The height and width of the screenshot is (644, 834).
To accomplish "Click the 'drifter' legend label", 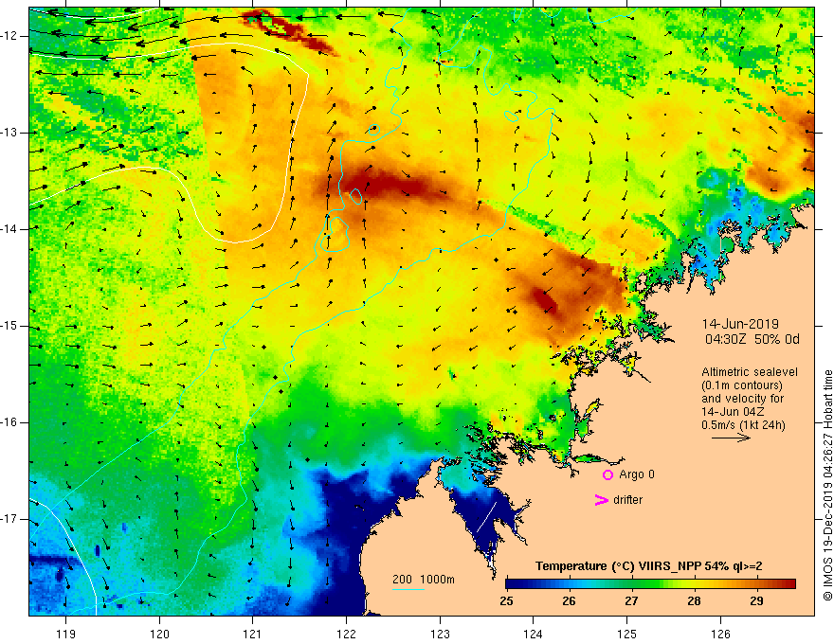I will pyautogui.click(x=627, y=500).
